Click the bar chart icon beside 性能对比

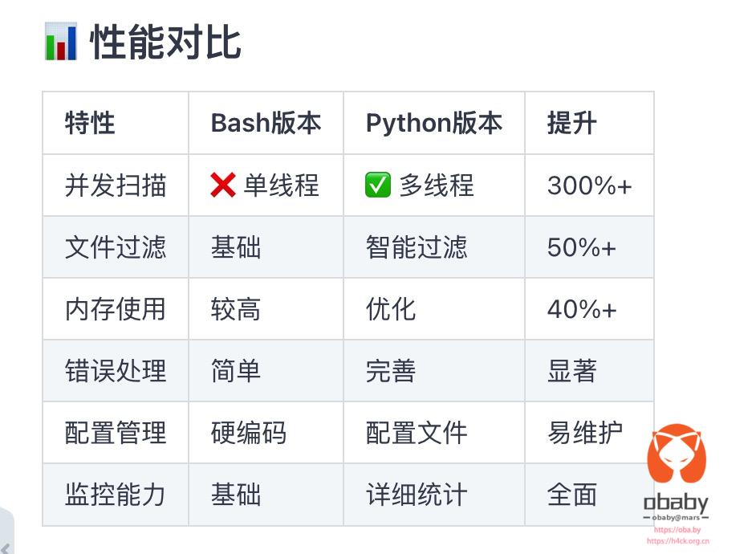(x=61, y=42)
